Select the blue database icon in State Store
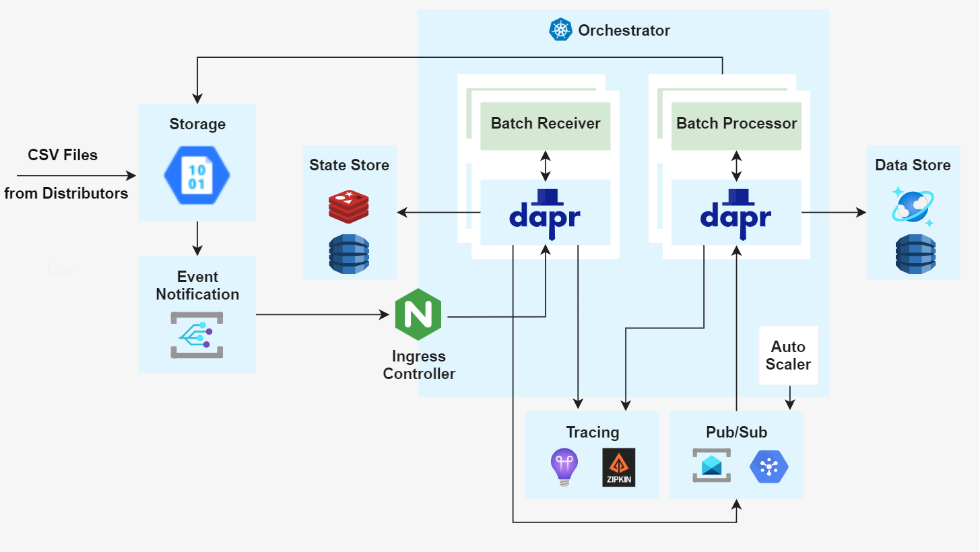 [349, 254]
